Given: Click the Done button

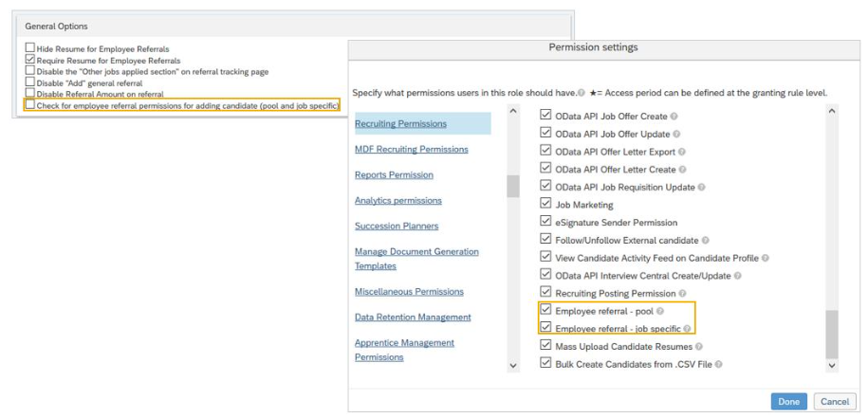Looking at the screenshot, I should [x=789, y=402].
